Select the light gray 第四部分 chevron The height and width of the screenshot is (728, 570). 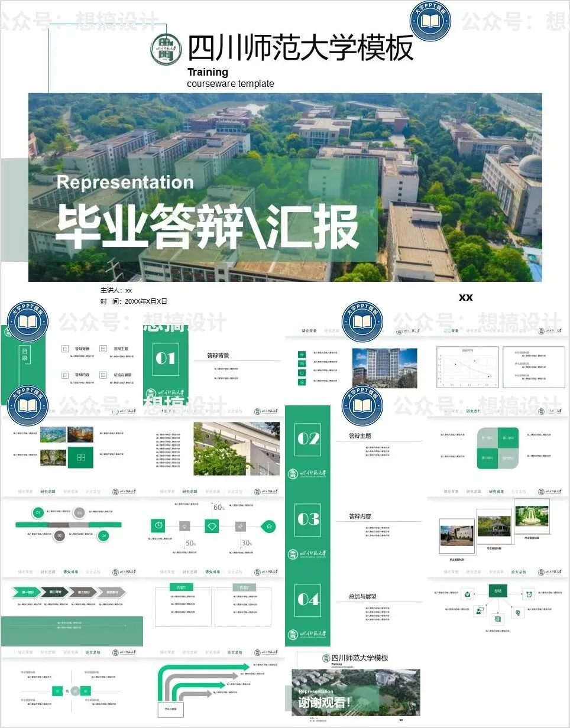pyautogui.click(x=112, y=591)
